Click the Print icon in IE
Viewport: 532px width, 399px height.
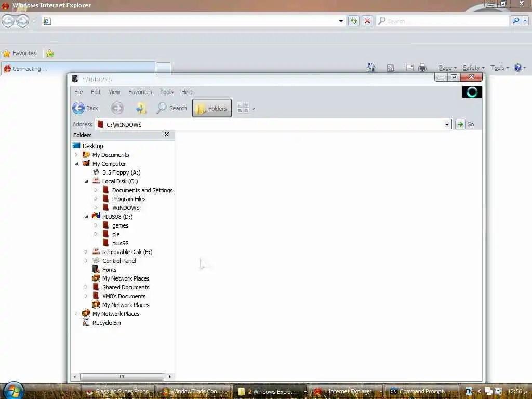(422, 68)
